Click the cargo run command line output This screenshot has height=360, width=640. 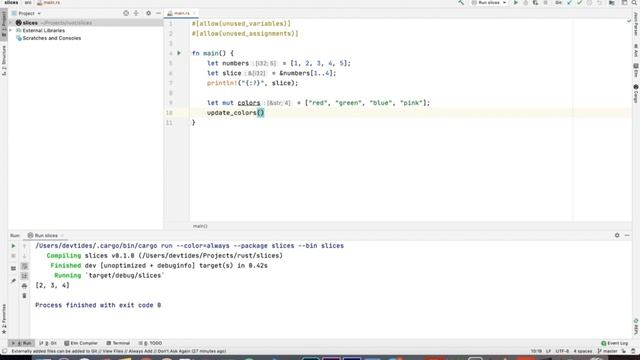click(189, 246)
